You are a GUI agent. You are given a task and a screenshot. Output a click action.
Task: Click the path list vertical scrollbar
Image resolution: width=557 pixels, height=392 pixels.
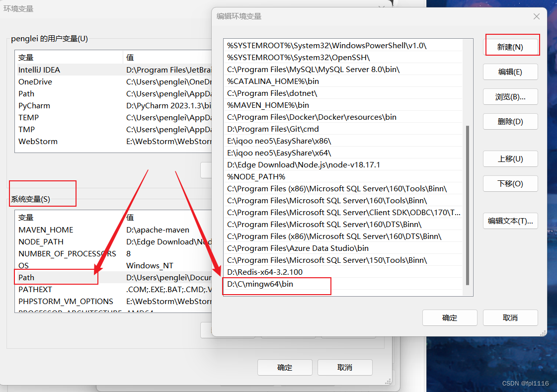pyautogui.click(x=468, y=205)
